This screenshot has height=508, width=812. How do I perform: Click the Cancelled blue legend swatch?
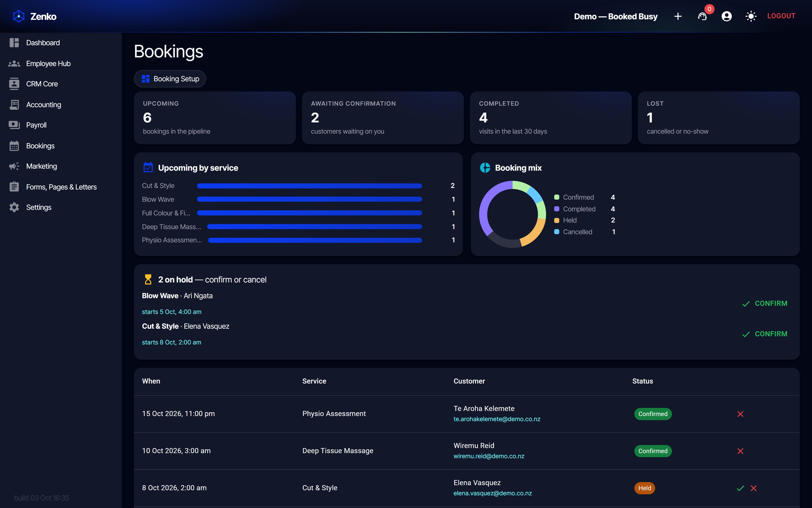557,232
